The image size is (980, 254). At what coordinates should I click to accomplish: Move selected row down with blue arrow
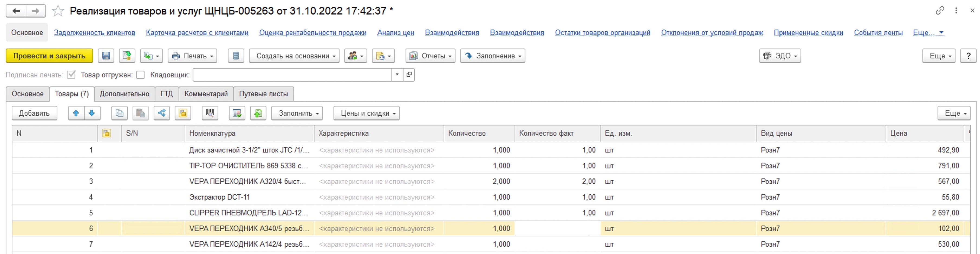coord(92,113)
